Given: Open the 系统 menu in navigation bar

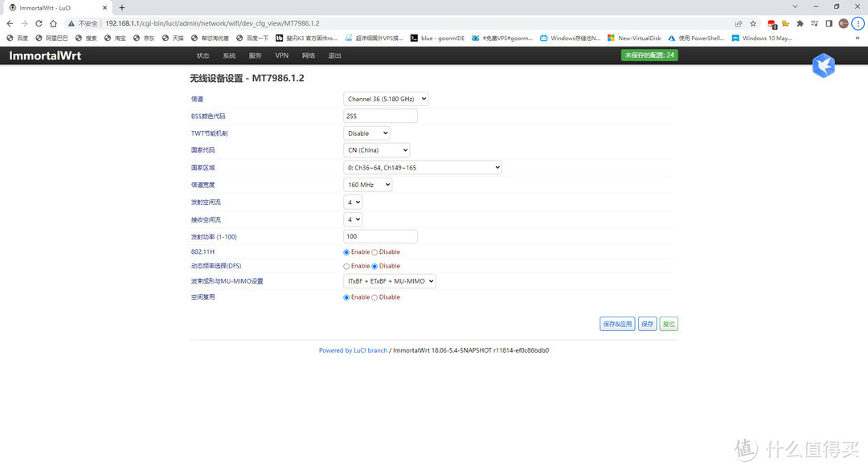Looking at the screenshot, I should (229, 55).
